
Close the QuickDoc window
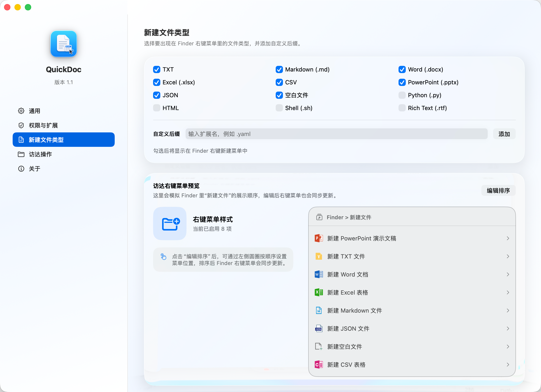coord(7,7)
